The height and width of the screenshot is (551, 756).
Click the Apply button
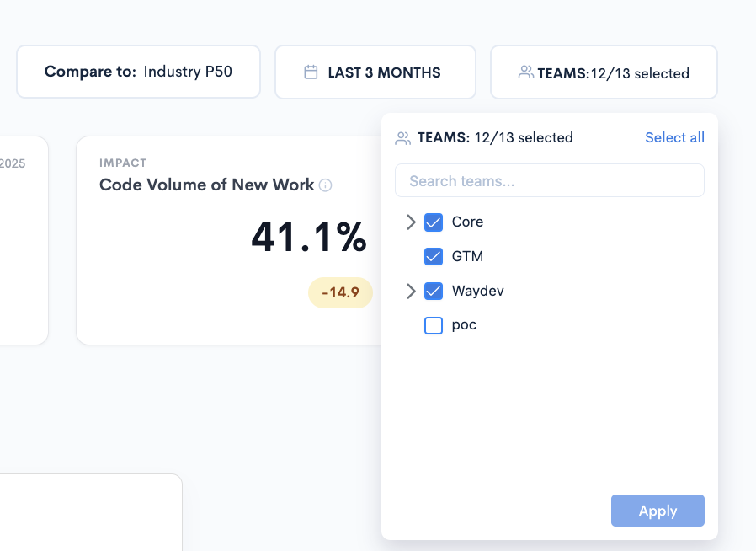coord(658,511)
